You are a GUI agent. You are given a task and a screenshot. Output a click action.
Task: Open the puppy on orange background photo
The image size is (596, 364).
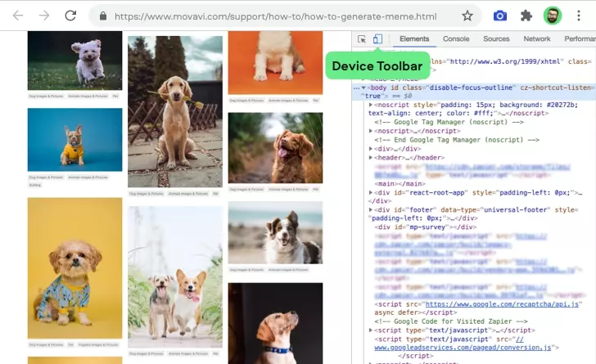pyautogui.click(x=276, y=63)
